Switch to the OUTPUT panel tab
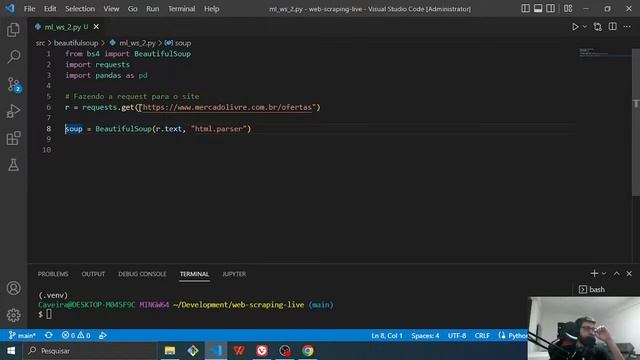The image size is (640, 360). point(93,274)
